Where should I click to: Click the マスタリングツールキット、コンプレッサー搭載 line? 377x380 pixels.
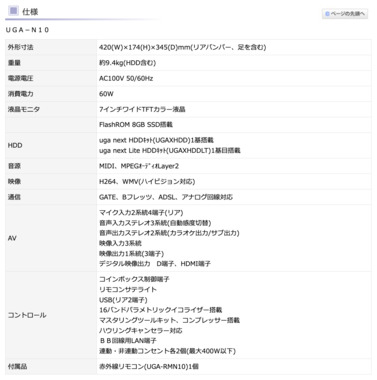point(169,320)
